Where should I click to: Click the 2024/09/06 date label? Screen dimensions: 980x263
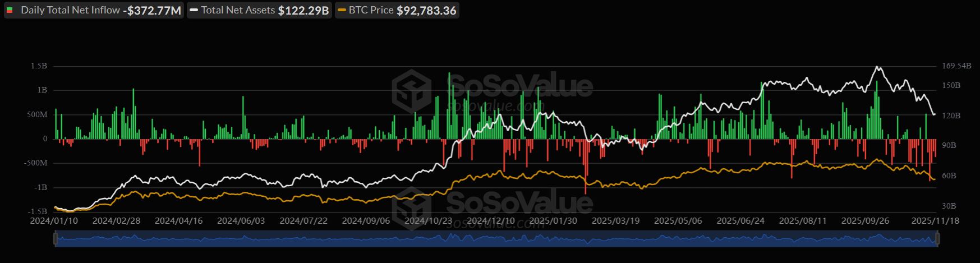(366, 221)
